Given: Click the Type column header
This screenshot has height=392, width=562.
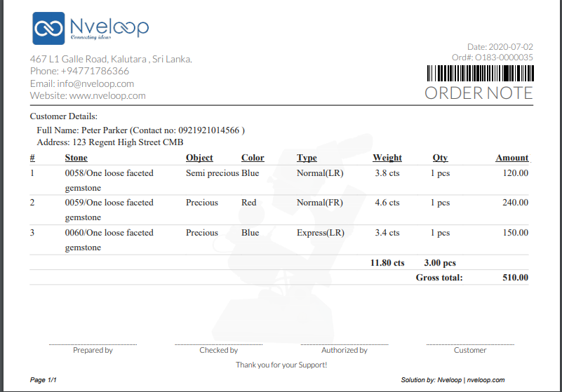Looking at the screenshot, I should point(307,158).
